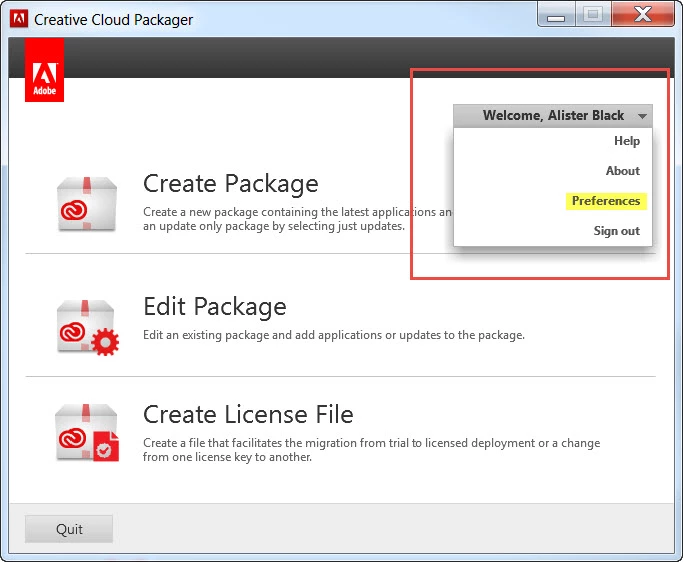The image size is (683, 562).
Task: Open the Create Package heading
Action: click(230, 183)
